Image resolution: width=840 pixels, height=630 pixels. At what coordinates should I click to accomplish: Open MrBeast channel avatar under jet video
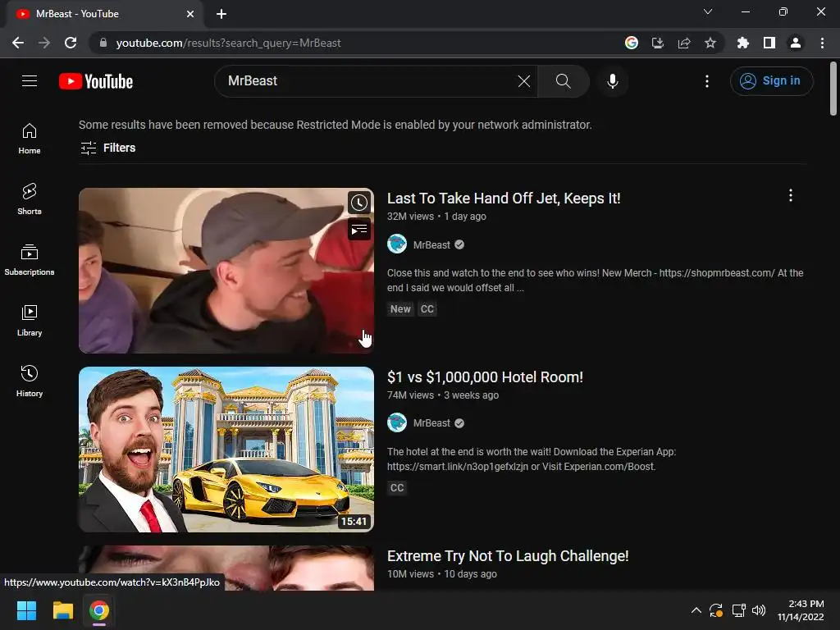397,244
